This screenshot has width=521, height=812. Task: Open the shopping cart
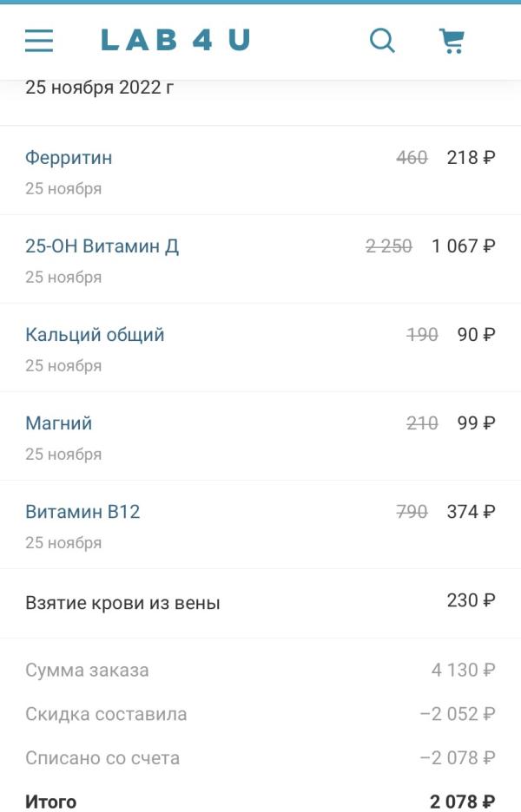coord(452,41)
